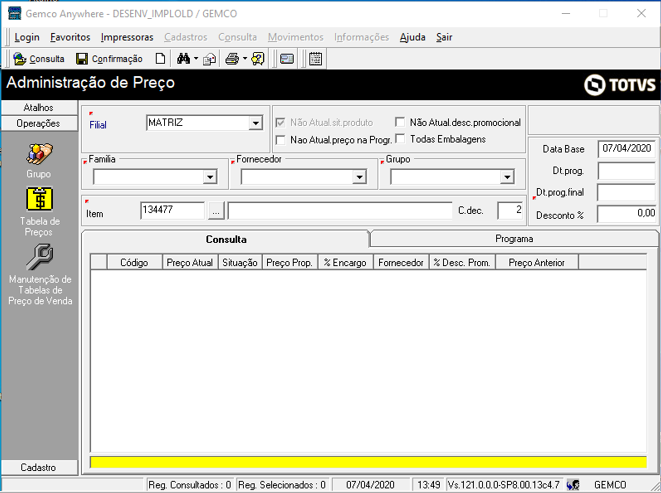The height and width of the screenshot is (493, 661).
Task: Click the printer icon
Action: [232, 59]
